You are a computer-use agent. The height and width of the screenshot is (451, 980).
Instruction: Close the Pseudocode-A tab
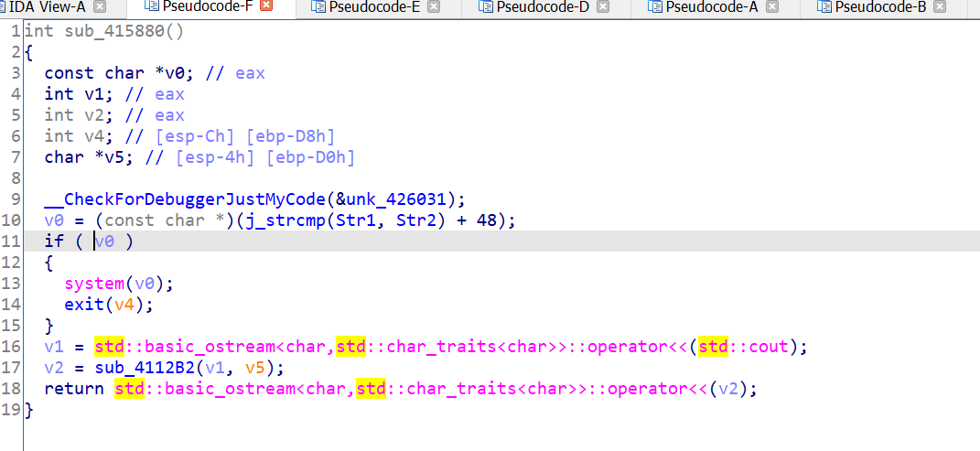(x=772, y=7)
